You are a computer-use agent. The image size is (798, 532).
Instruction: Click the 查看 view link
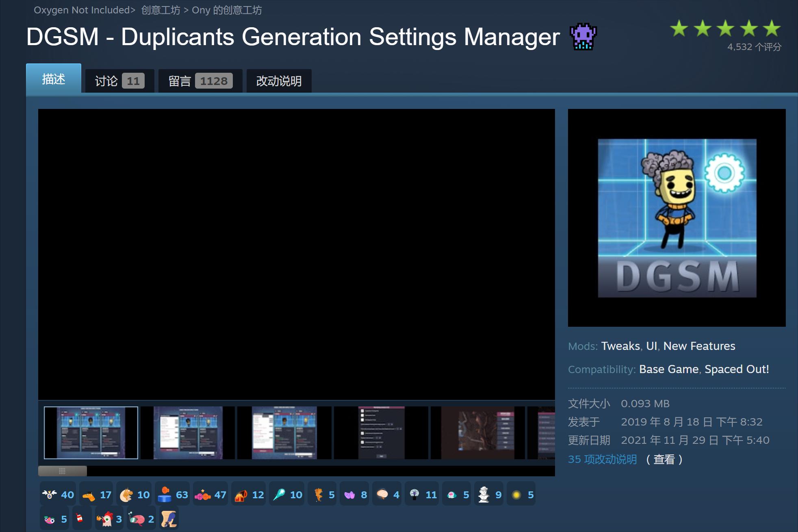click(664, 459)
